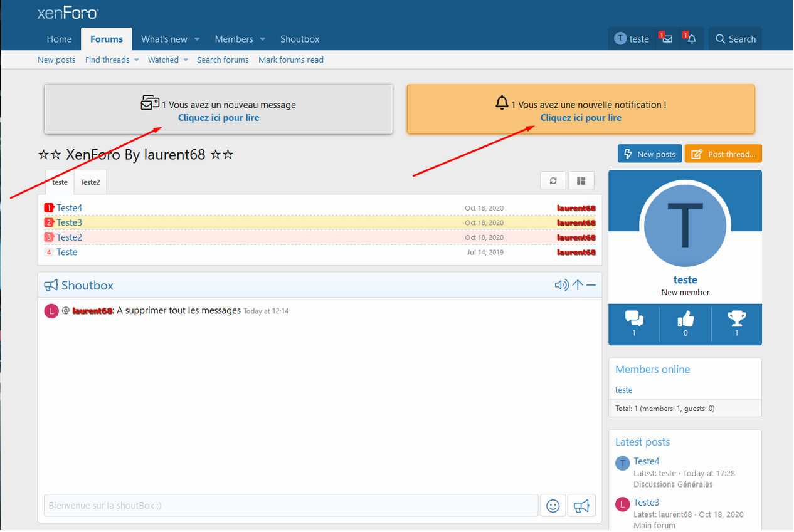Click the reaction thumbs-up icon in profile

coord(685,320)
